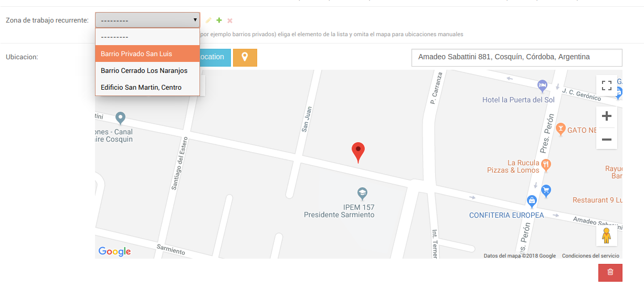Click La Rucula Pizzas & Lomos label
This screenshot has height=288, width=644.
(513, 166)
